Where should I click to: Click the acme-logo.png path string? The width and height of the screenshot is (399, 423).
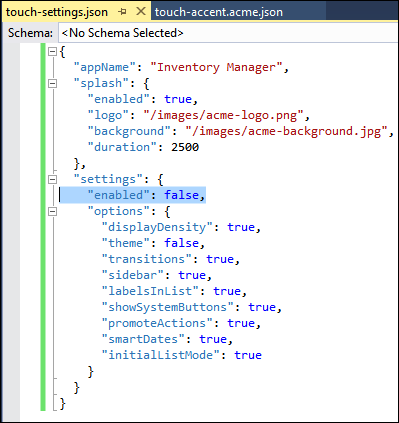(x=223, y=115)
